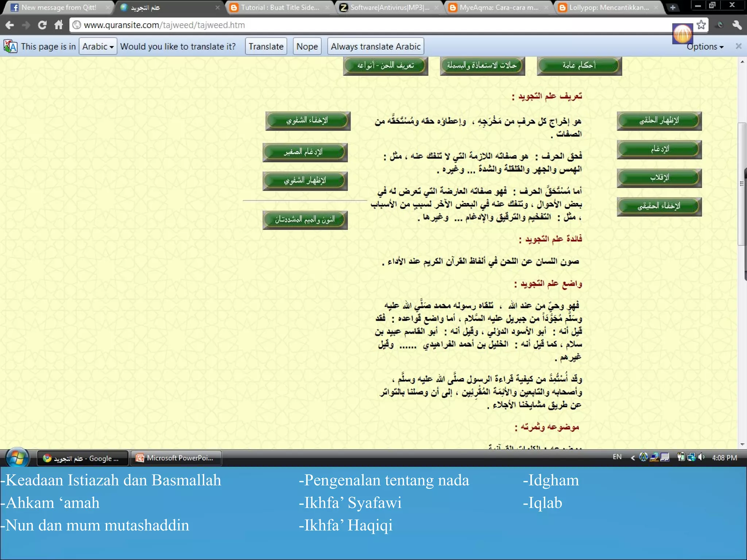
Task: Open the wrench settings menu icon
Action: [x=737, y=25]
